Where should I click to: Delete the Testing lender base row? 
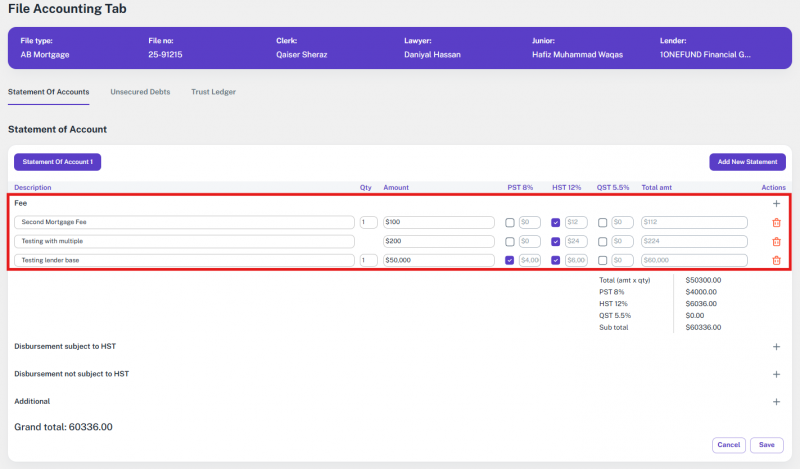[x=776, y=261]
